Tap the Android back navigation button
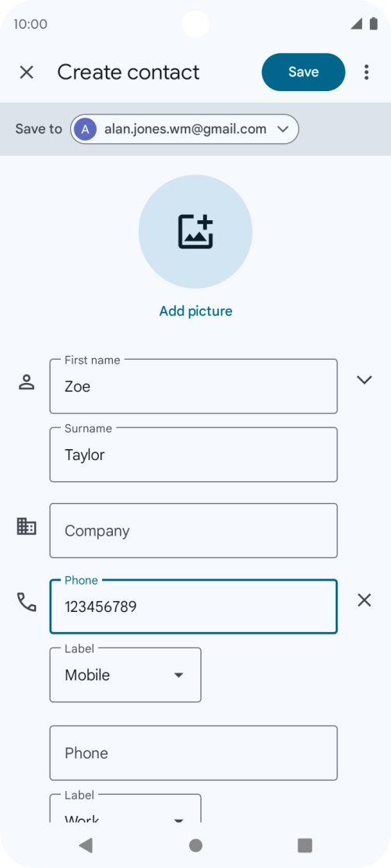 pos(86,845)
